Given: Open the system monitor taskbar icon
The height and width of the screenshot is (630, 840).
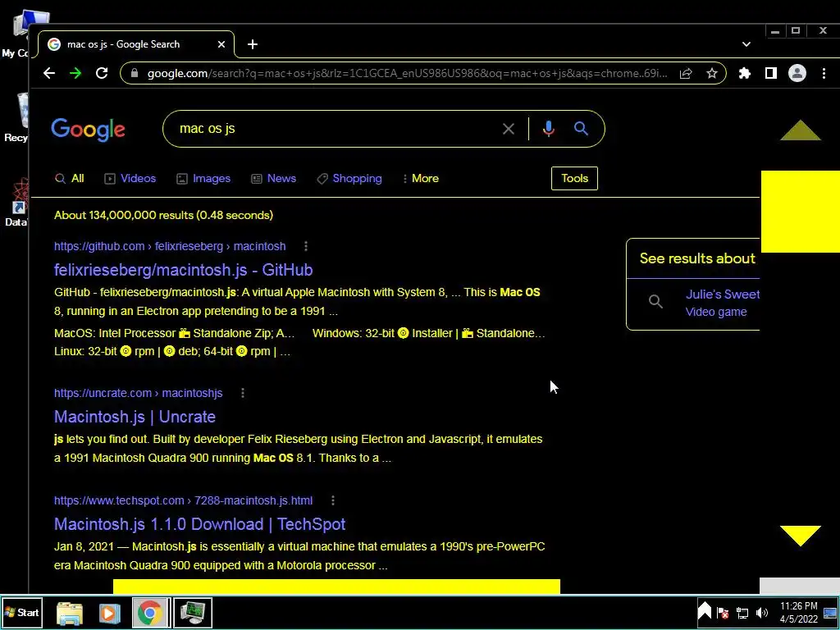Looking at the screenshot, I should click(x=192, y=613).
